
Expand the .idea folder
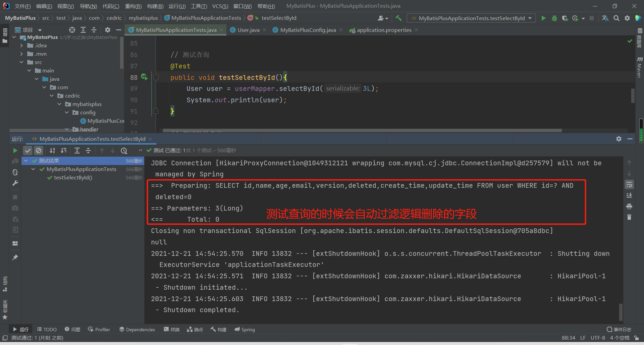pyautogui.click(x=21, y=45)
